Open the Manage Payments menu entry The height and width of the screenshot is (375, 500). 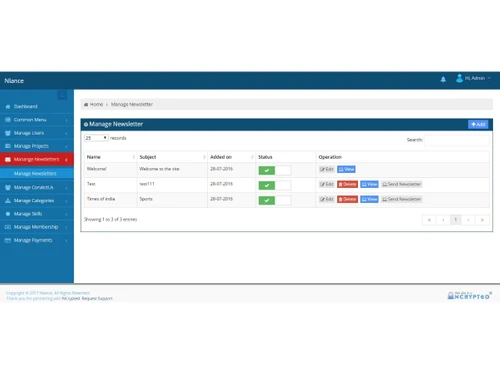(x=37, y=240)
